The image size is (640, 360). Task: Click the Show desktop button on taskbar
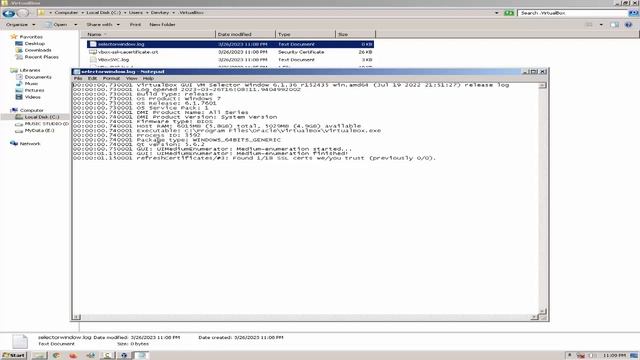point(634,356)
